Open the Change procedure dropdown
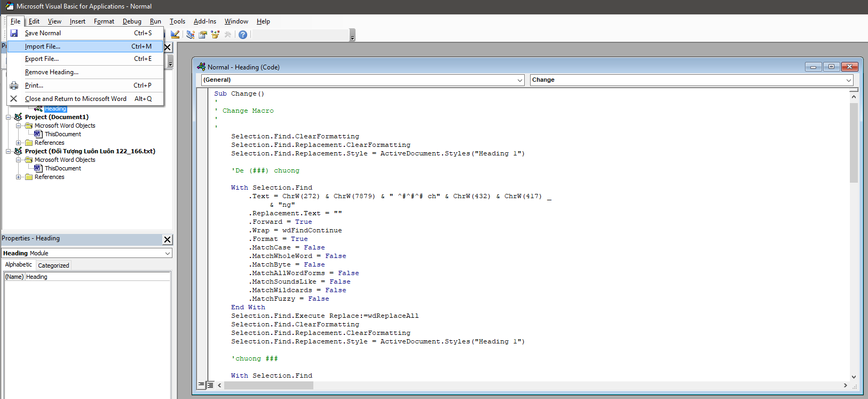The image size is (868, 399). [x=849, y=80]
